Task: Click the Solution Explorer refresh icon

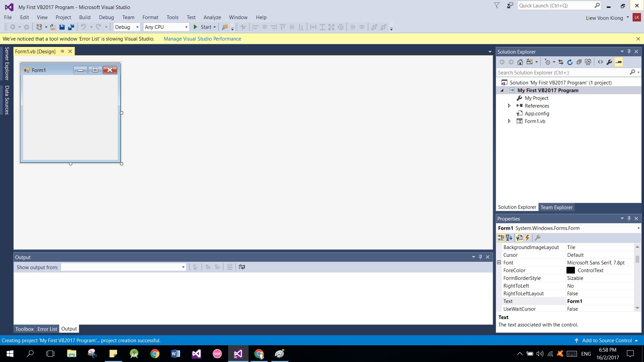Action: coord(570,62)
